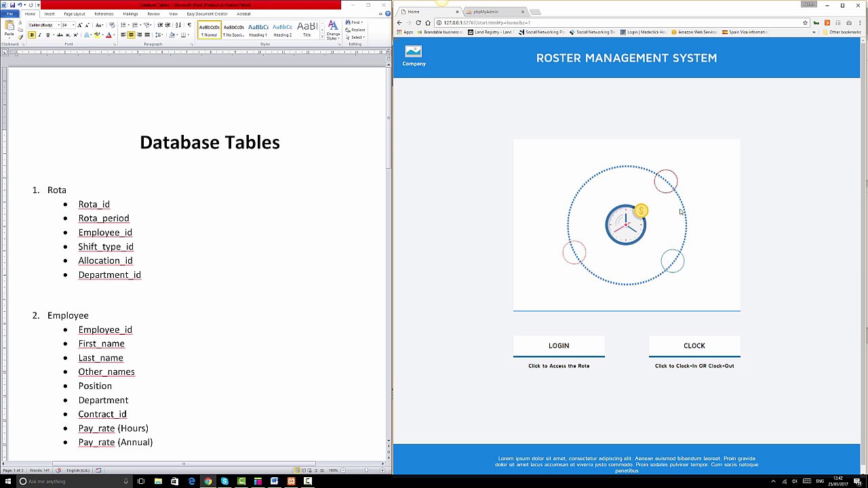This screenshot has height=488, width=868.
Task: Open the font color dropdown arrow
Action: point(114,35)
